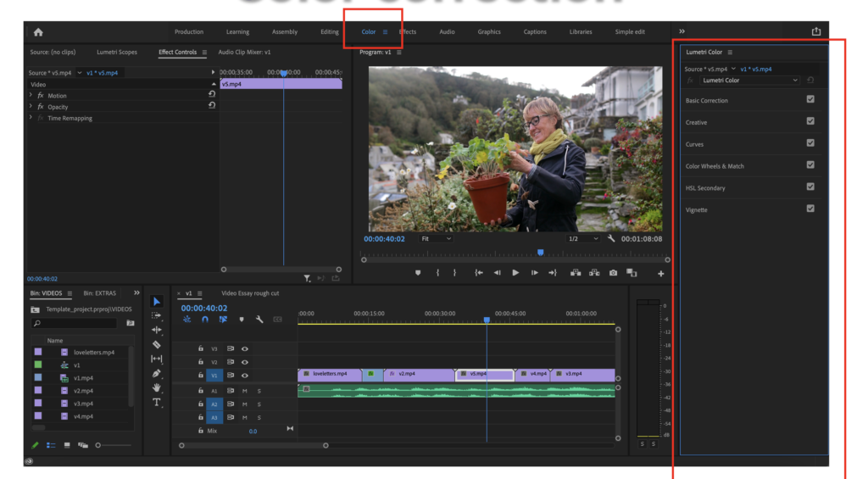Open timeline settings wrench icon
Viewport: 868px width, 479px height.
(259, 320)
